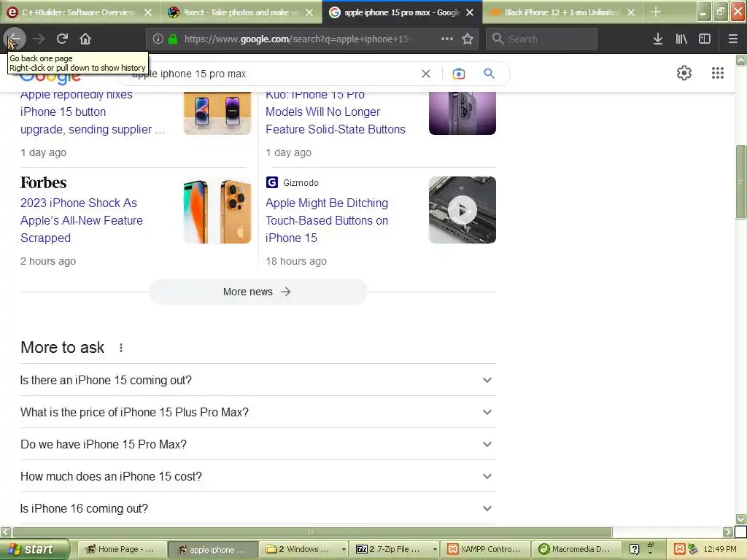
Task: Click the two iPhones thumbnail image
Action: coord(217,113)
